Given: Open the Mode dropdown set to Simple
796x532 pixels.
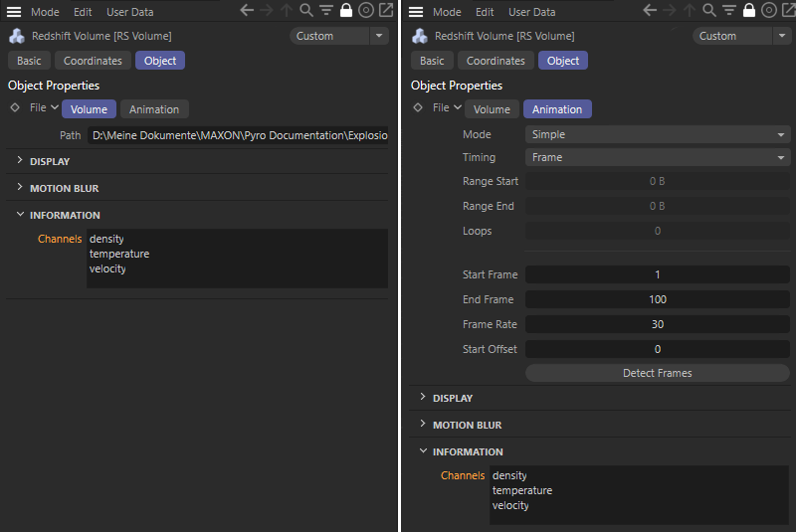Looking at the screenshot, I should point(657,134).
